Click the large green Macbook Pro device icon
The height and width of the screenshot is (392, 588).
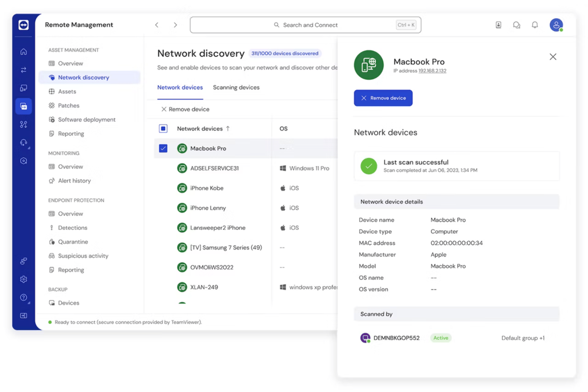pyautogui.click(x=369, y=65)
